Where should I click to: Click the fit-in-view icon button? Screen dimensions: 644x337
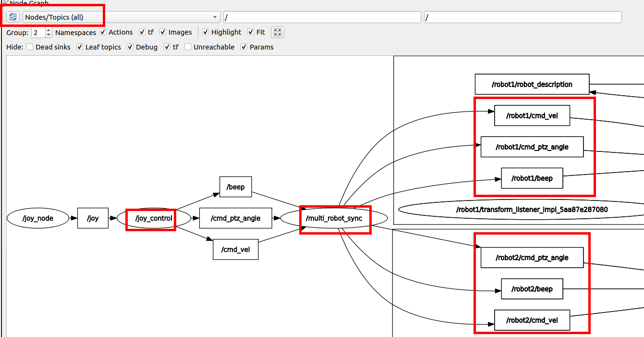(x=278, y=32)
